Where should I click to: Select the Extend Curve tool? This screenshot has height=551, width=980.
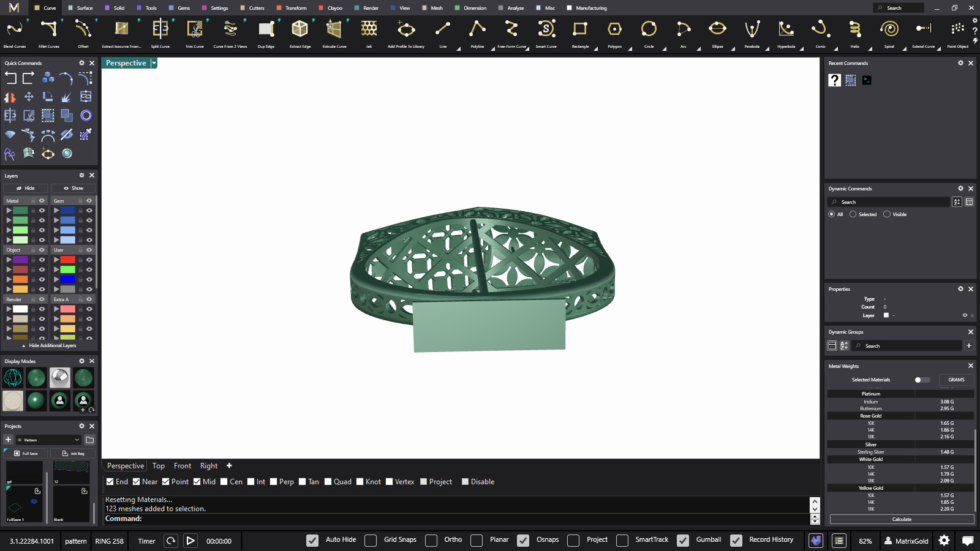pyautogui.click(x=924, y=32)
